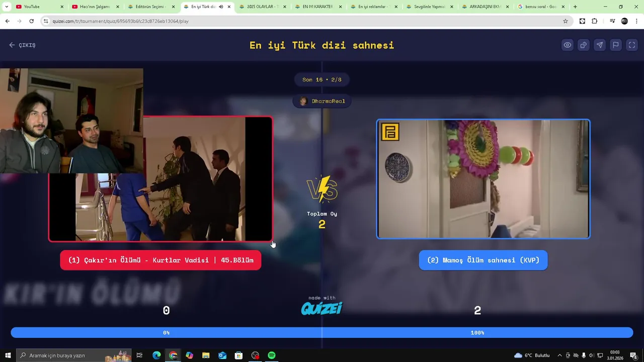644x362 pixels.
Task: Click the Mamoş scene video thumbnail
Action: [483, 179]
